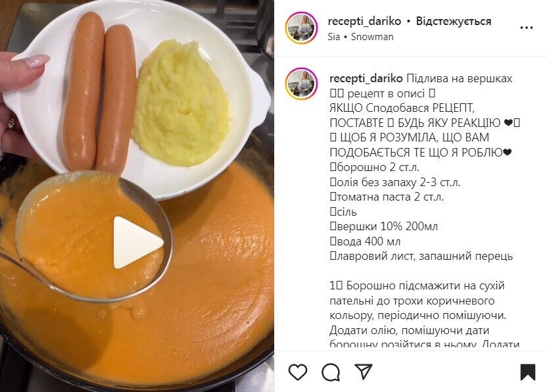Click the лавровий лист, запашний перець line
Screen dimensions: 547x392
(421, 257)
